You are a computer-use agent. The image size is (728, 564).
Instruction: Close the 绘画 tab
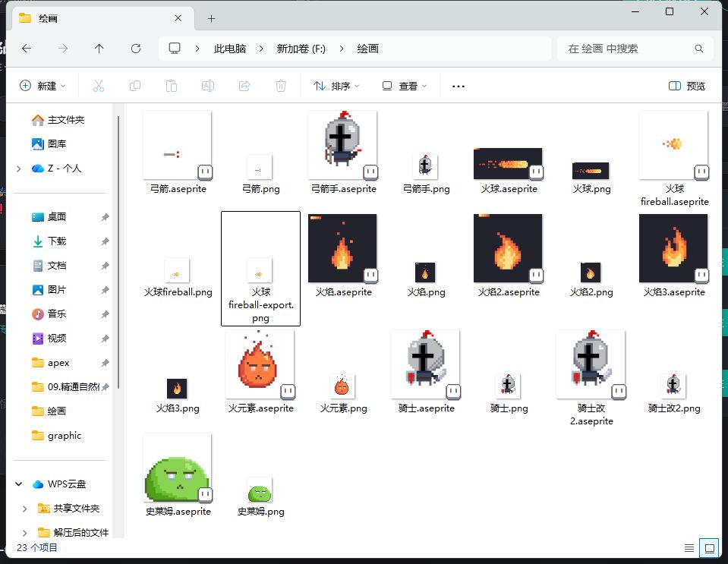pyautogui.click(x=178, y=18)
